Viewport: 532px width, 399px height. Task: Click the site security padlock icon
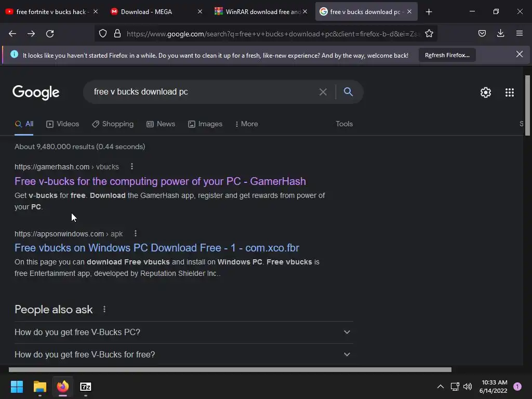tap(117, 34)
